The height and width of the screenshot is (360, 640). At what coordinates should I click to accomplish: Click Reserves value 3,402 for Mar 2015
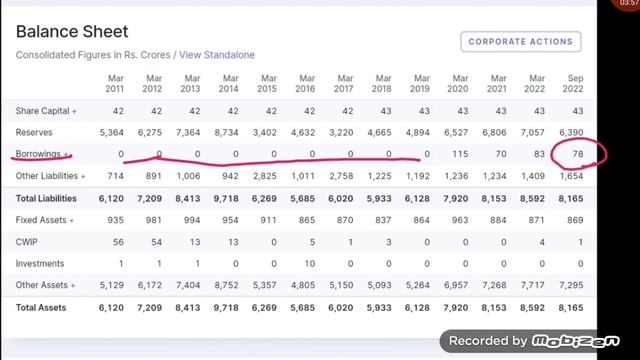point(265,133)
